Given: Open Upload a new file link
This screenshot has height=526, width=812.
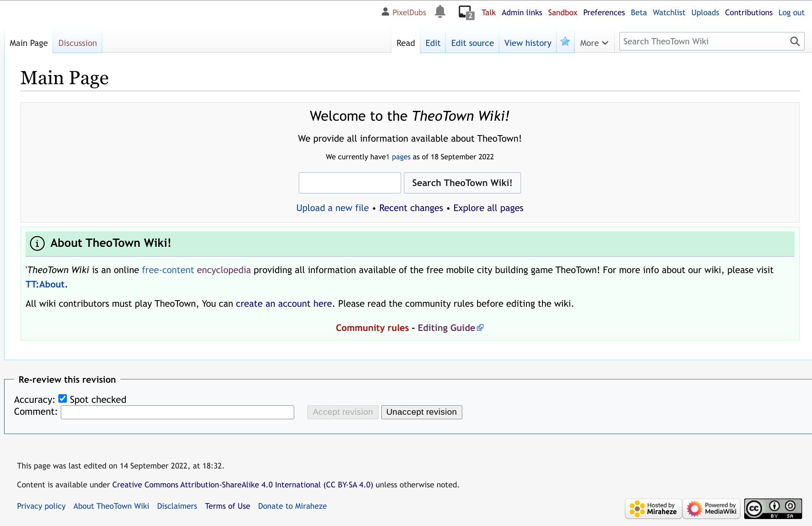Looking at the screenshot, I should [332, 208].
